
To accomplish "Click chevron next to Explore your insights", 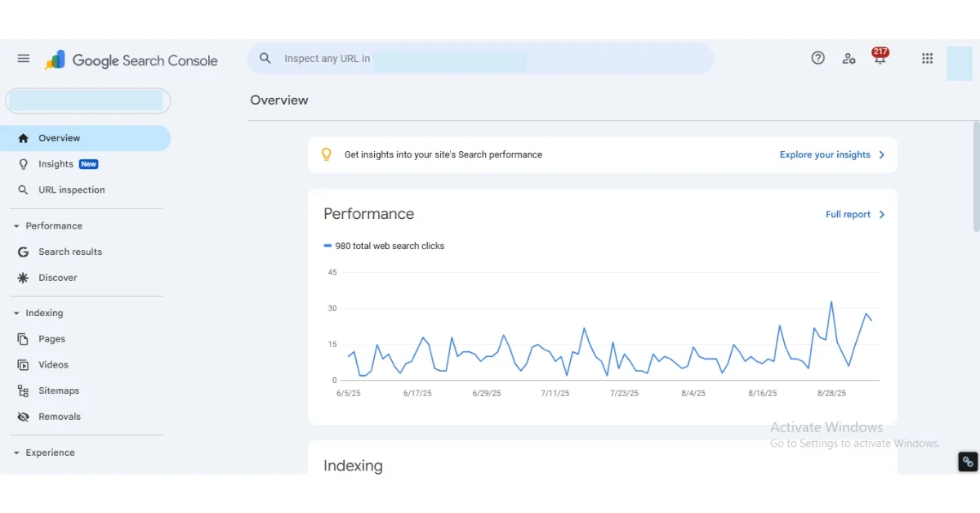I will click(x=881, y=154).
